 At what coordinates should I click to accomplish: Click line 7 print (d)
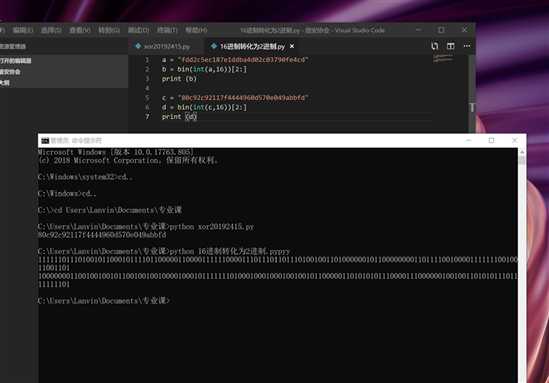click(179, 117)
